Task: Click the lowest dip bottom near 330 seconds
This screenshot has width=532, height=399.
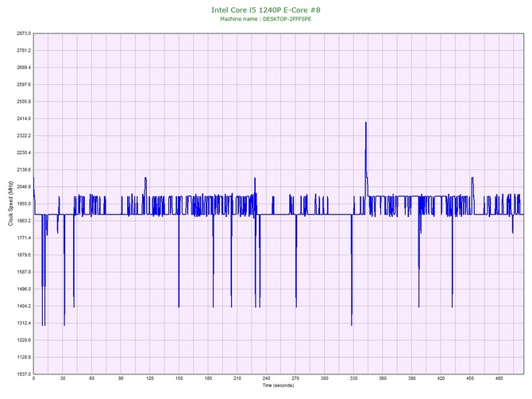Action: (x=352, y=325)
